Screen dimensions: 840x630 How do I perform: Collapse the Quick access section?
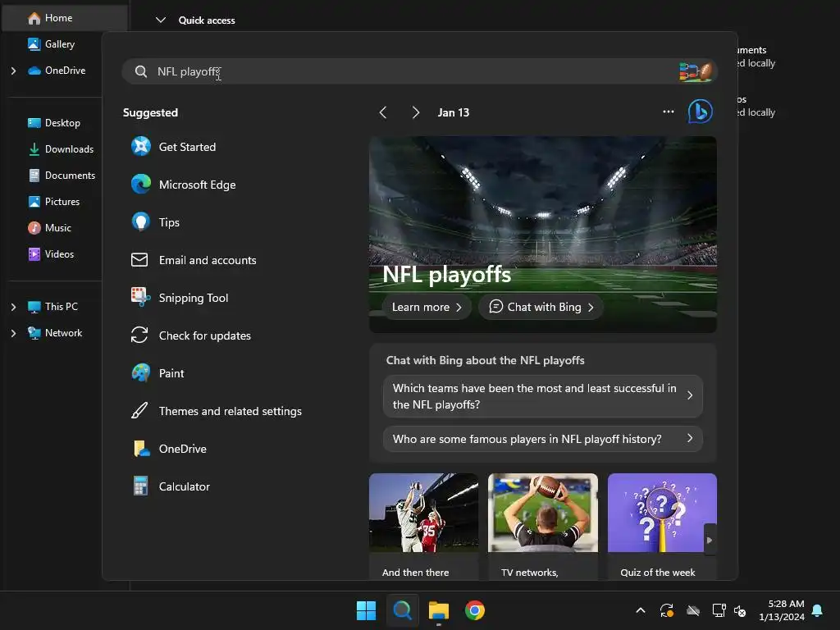(x=160, y=20)
